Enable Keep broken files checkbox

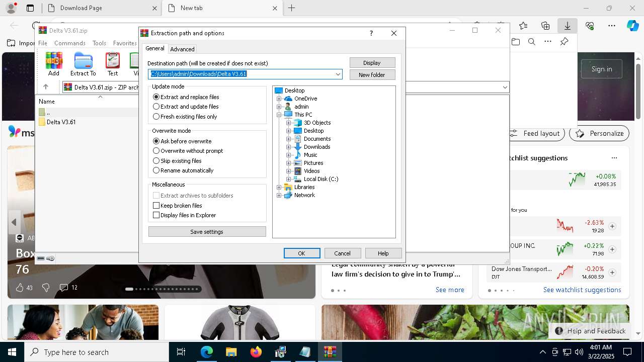[156, 206]
